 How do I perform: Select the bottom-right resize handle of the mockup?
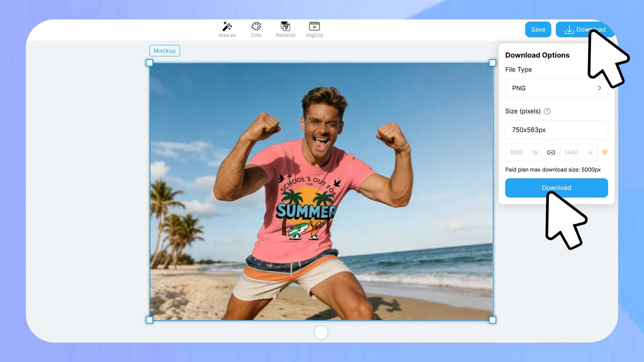point(492,320)
